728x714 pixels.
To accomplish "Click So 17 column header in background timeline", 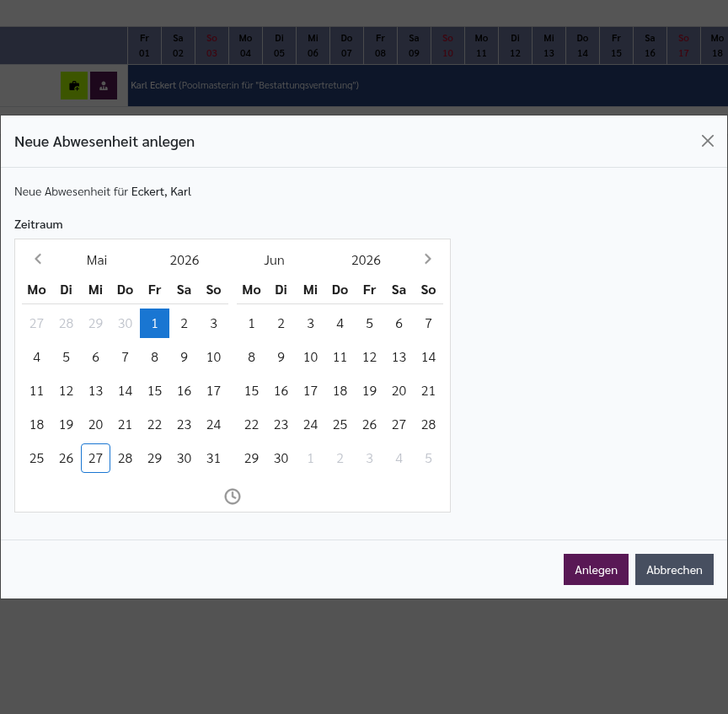I will pos(683,46).
